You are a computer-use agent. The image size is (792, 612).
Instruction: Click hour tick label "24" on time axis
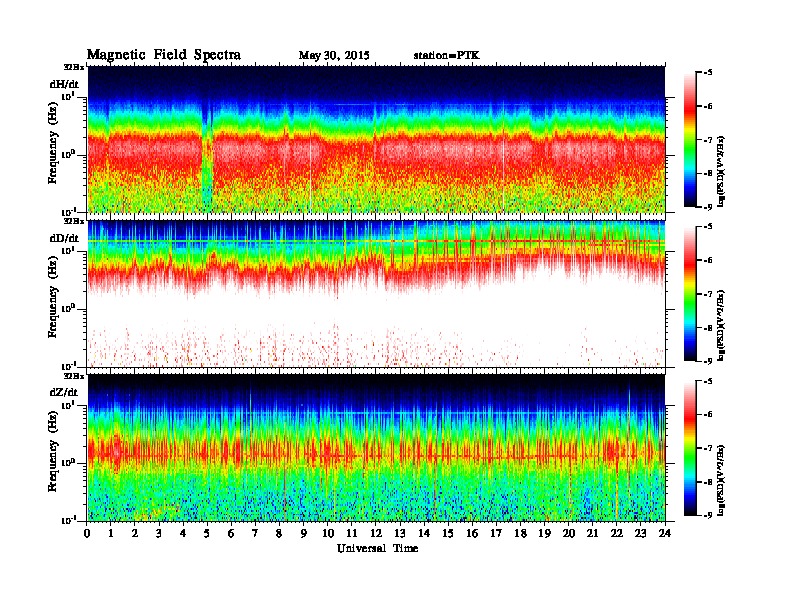pos(665,534)
